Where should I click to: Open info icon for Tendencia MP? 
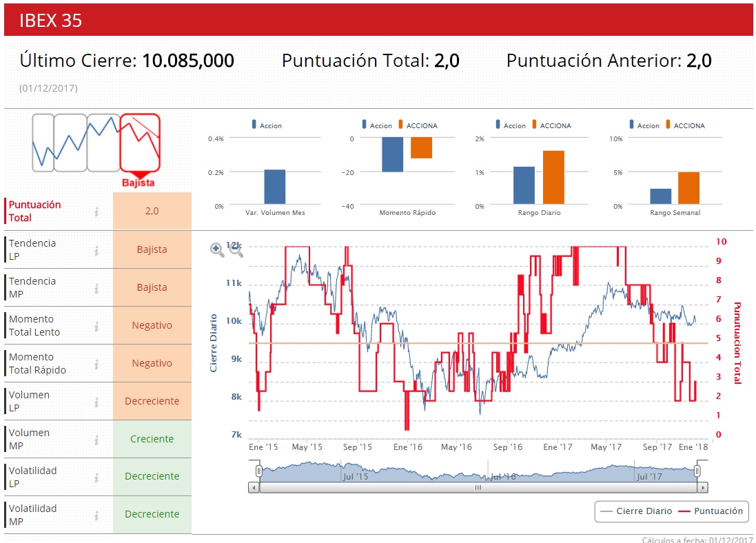(x=96, y=288)
